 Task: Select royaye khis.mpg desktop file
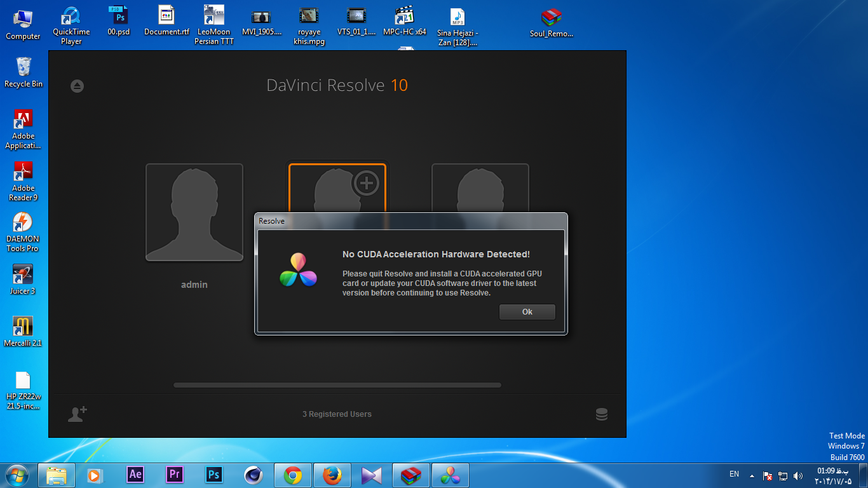point(309,25)
